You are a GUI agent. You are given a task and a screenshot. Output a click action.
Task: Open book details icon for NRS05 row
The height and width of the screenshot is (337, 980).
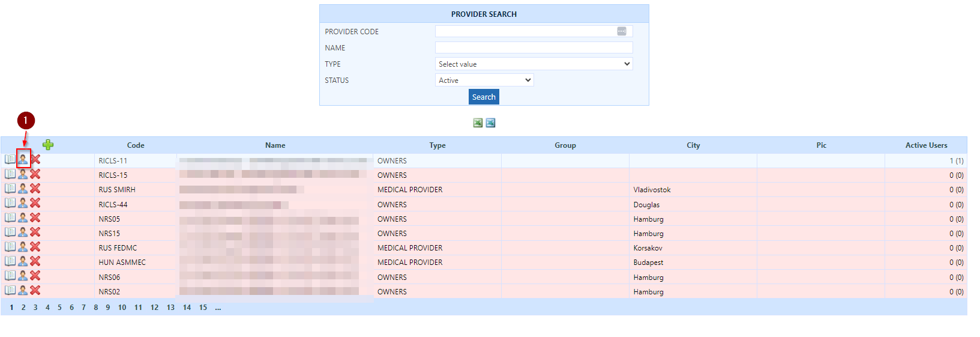(x=10, y=217)
